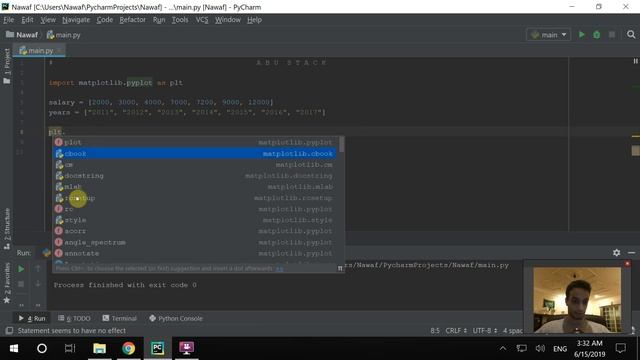Open File Explorer from the taskbar
Image resolution: width=640 pixels, height=360 pixels.
point(99,349)
